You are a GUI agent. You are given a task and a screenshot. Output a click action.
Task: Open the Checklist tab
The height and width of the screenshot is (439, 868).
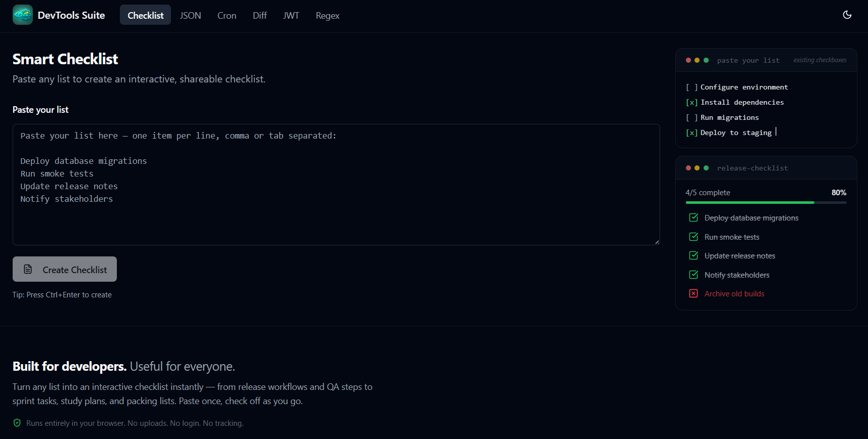[145, 15]
